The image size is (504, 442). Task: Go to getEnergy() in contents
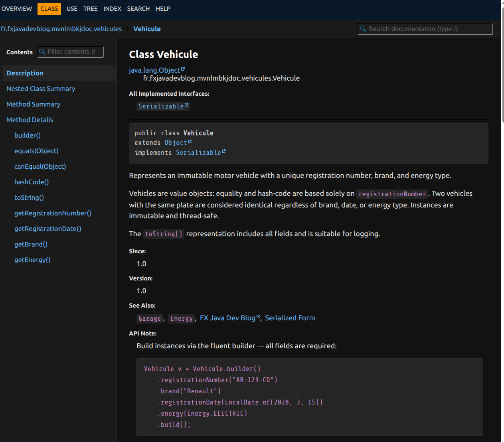(32, 260)
